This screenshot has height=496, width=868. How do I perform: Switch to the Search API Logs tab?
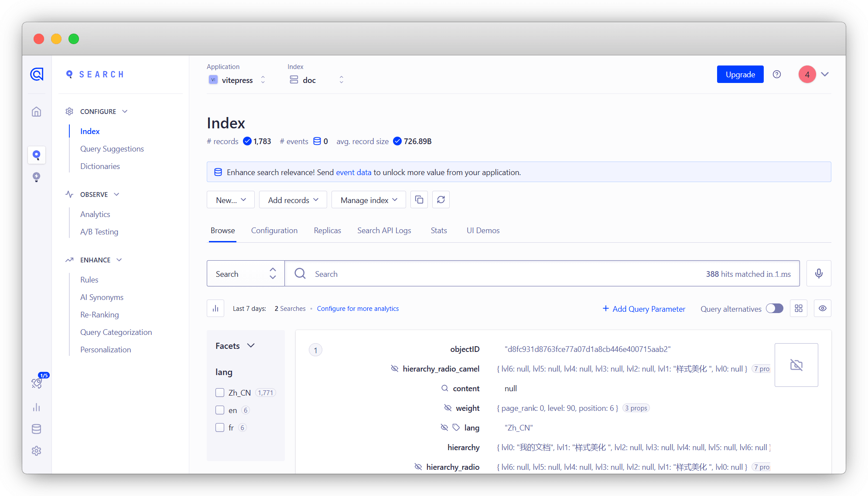[x=384, y=230]
